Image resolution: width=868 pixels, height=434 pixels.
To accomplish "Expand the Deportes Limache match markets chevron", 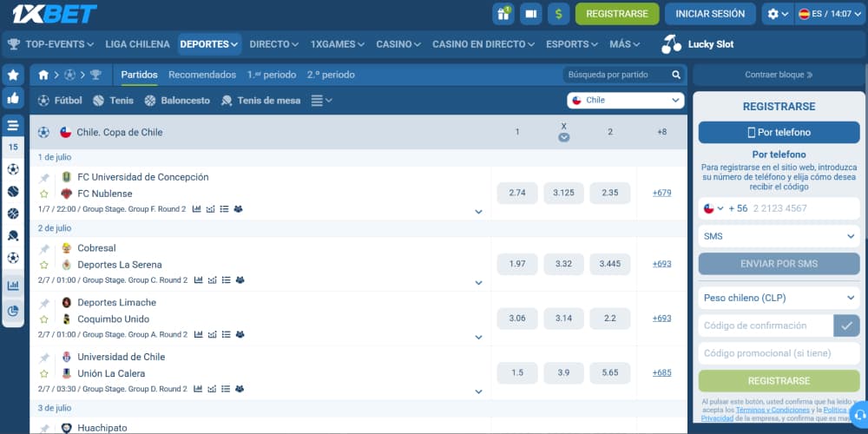I will [478, 337].
